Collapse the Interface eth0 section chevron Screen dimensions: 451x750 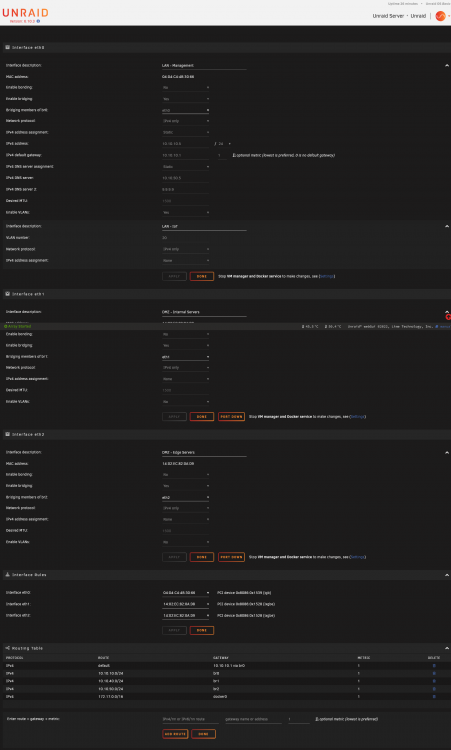click(447, 66)
